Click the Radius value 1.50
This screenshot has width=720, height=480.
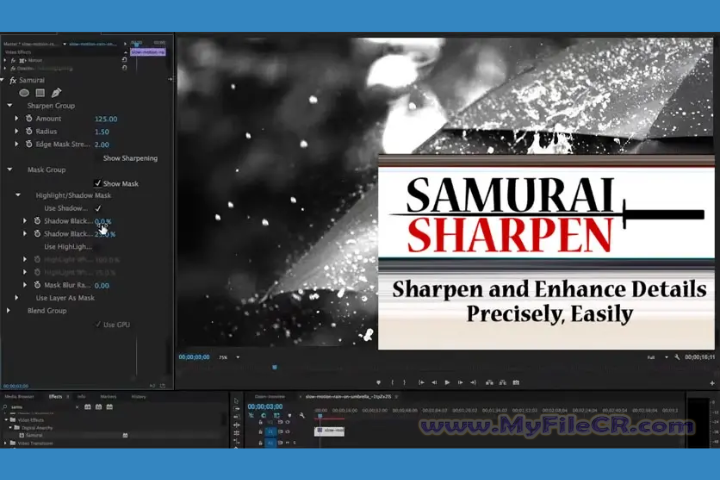point(101,132)
